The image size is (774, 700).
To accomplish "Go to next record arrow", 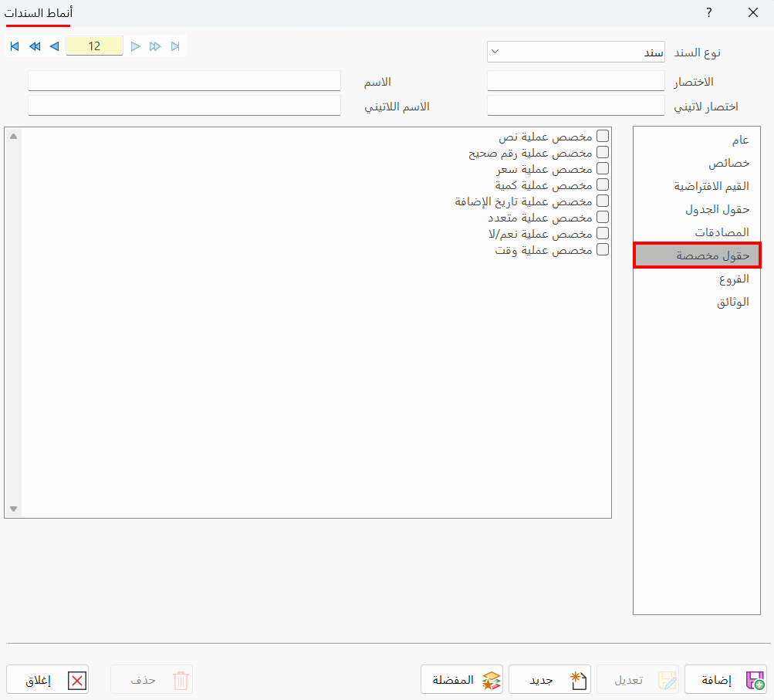I will tap(135, 46).
